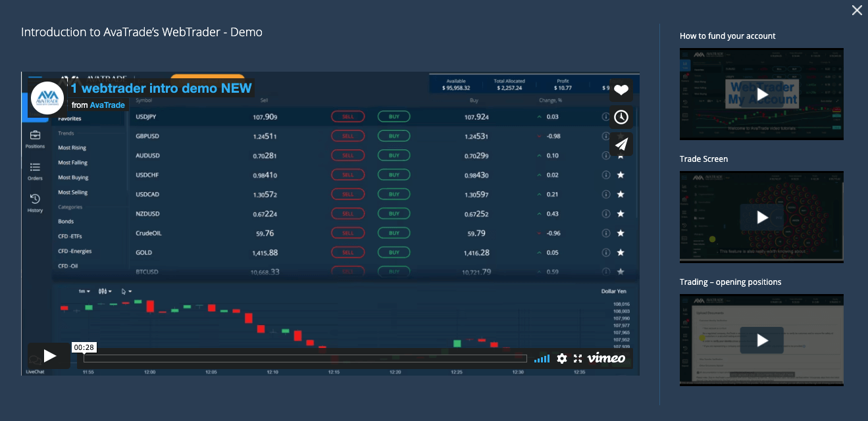
Task: Open 'Trading – opening positions' video thumbnail
Action: pyautogui.click(x=761, y=340)
